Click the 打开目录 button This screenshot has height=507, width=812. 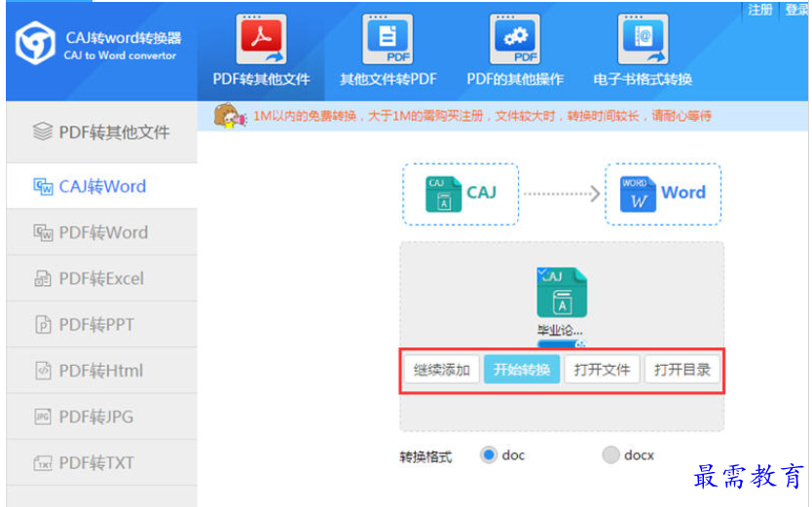682,370
